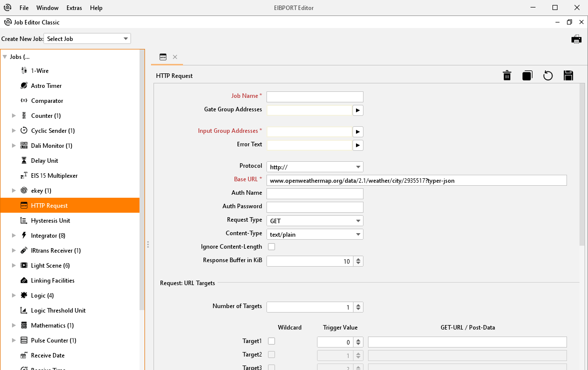Select the Delay Unit hourglass icon
588x370 pixels.
click(23, 161)
